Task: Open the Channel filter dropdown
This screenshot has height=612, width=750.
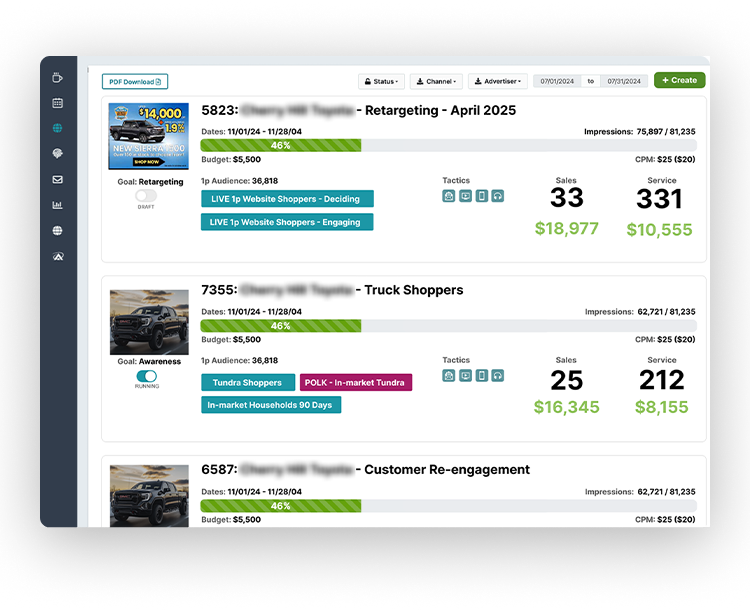Action: [436, 81]
